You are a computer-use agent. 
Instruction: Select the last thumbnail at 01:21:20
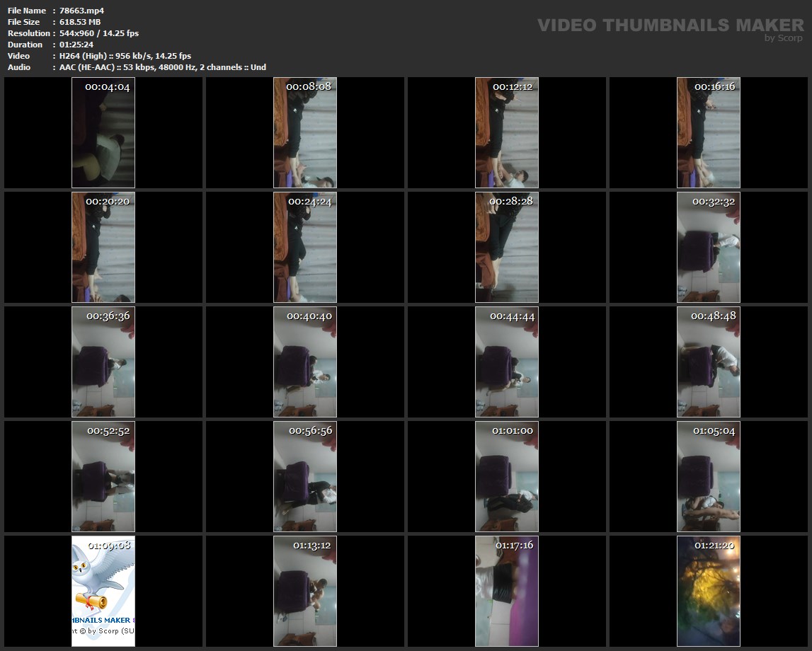709,591
